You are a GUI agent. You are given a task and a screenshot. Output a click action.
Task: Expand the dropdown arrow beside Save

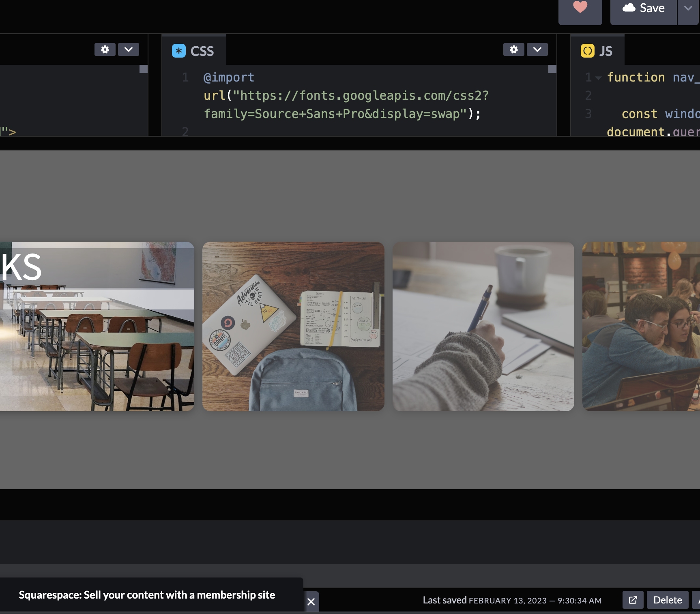click(688, 8)
